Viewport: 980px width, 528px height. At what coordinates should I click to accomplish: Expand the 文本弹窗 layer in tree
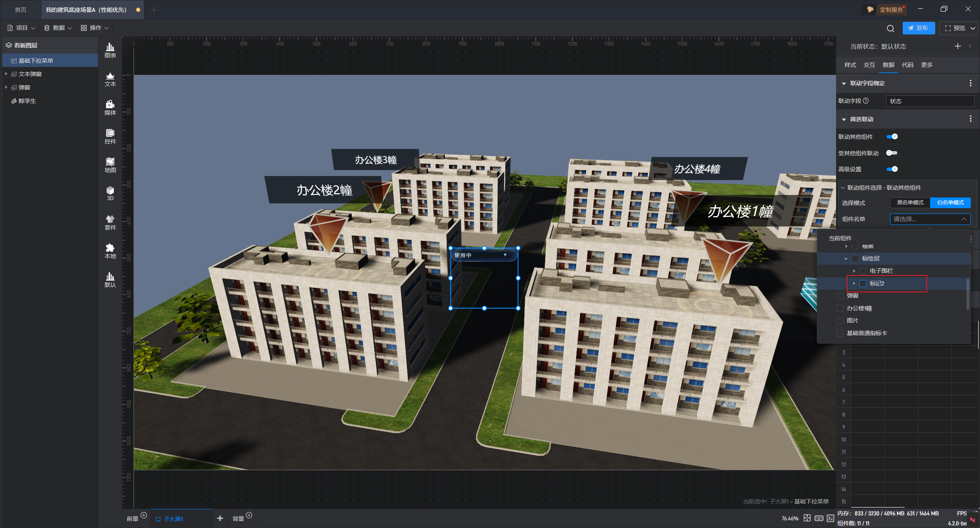coord(6,74)
